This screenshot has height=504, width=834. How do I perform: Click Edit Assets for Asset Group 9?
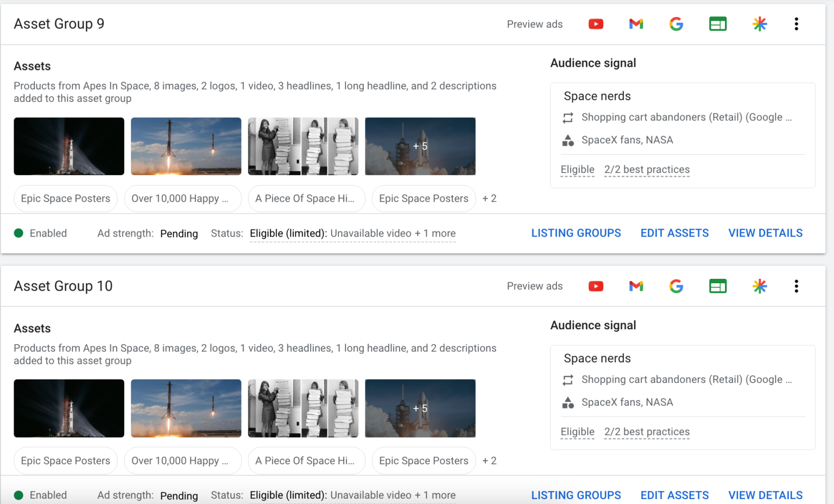674,233
